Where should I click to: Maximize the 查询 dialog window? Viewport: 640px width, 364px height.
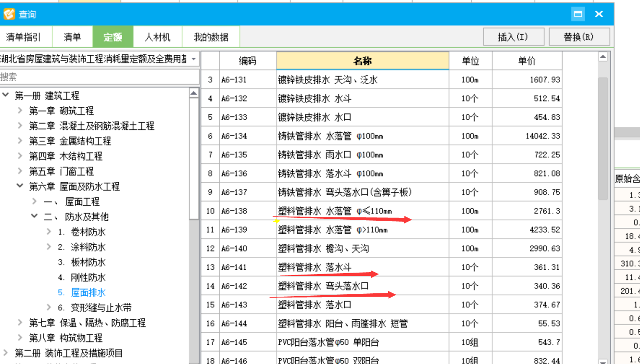pyautogui.click(x=578, y=14)
